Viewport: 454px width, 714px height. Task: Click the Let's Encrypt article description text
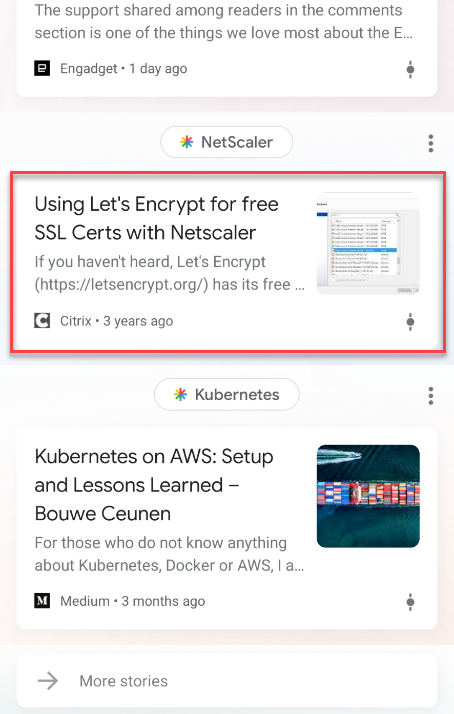click(x=170, y=273)
